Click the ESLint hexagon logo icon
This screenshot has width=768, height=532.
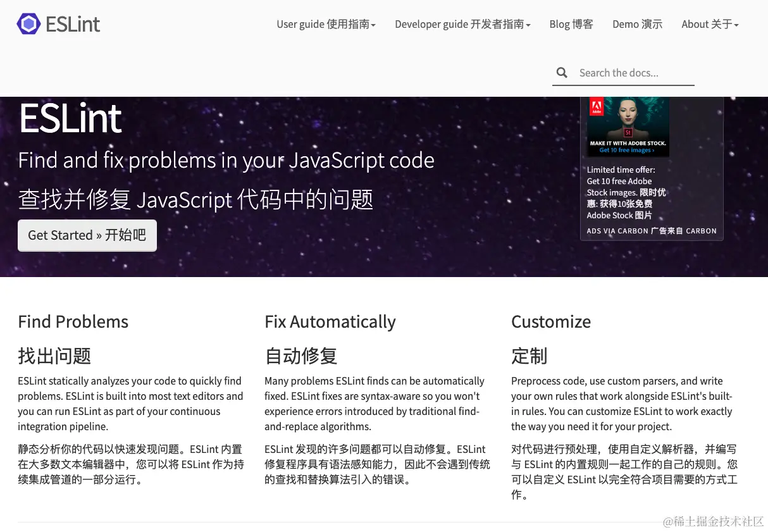(28, 24)
